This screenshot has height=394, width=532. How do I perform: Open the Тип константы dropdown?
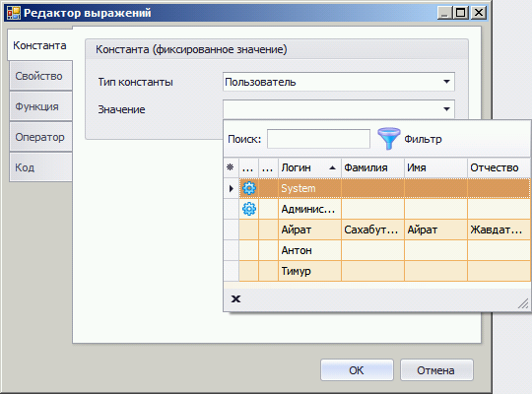click(339, 82)
